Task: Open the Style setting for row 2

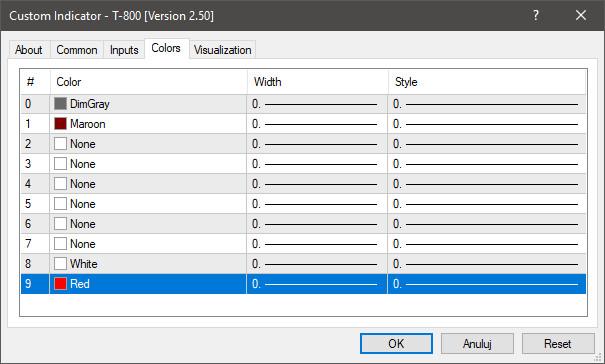Action: (x=487, y=144)
